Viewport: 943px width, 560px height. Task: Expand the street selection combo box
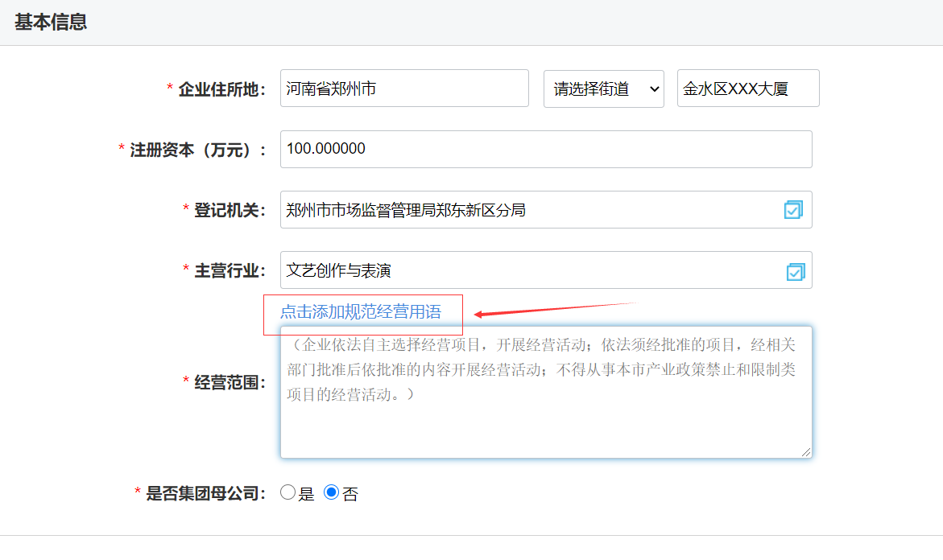tap(604, 89)
